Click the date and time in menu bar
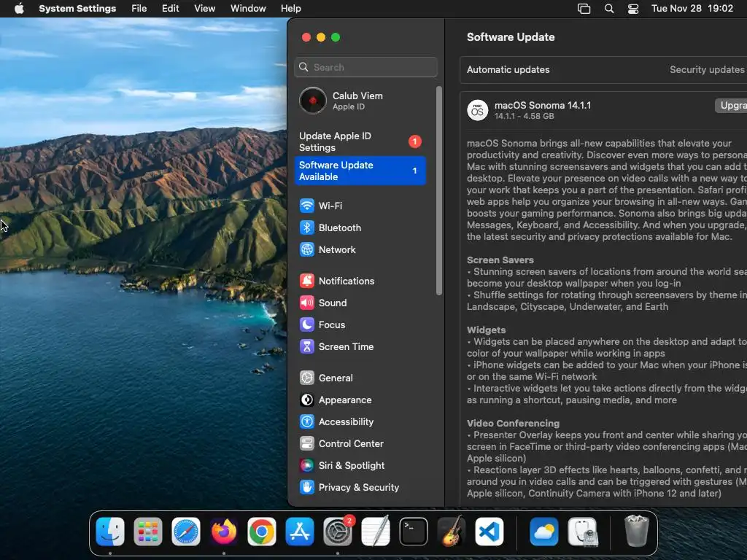 click(692, 9)
